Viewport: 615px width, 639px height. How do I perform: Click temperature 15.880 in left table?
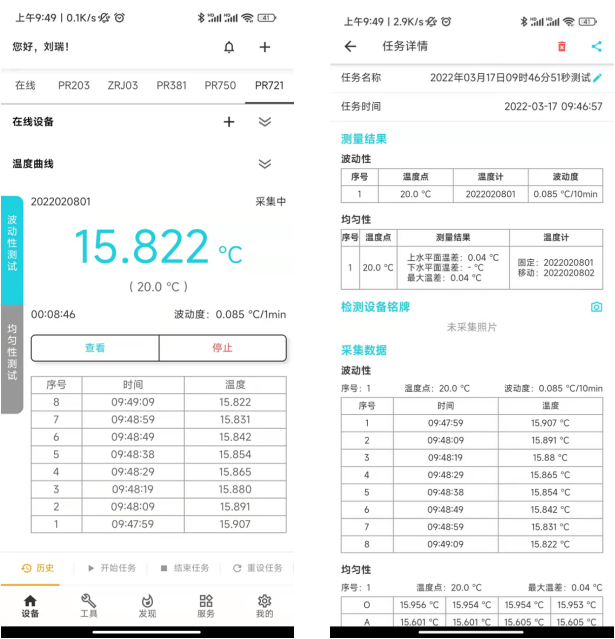point(235,489)
